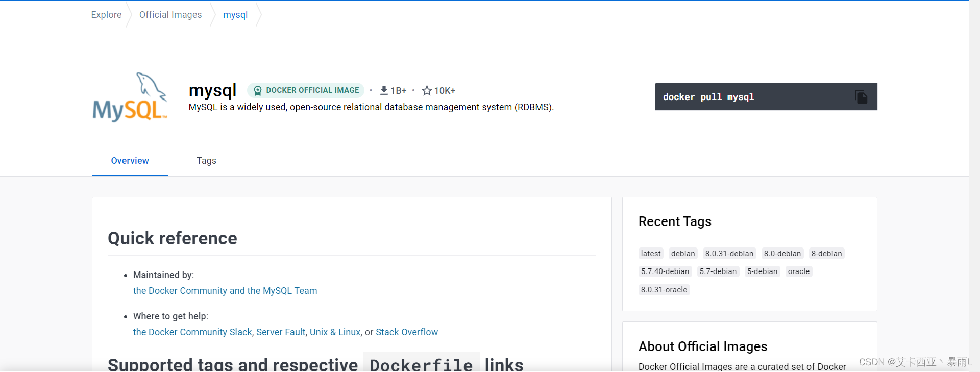Open the 5.7.40-debian tag
Image resolution: width=980 pixels, height=372 pixels.
coord(665,271)
